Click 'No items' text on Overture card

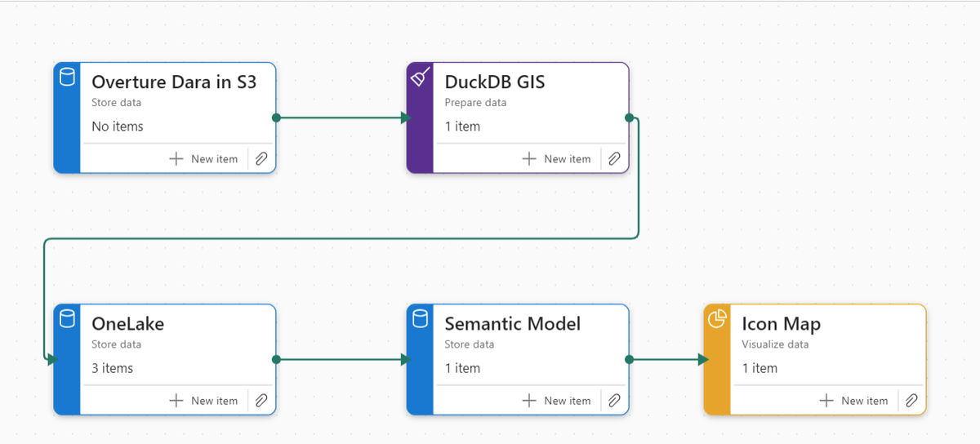[118, 127]
